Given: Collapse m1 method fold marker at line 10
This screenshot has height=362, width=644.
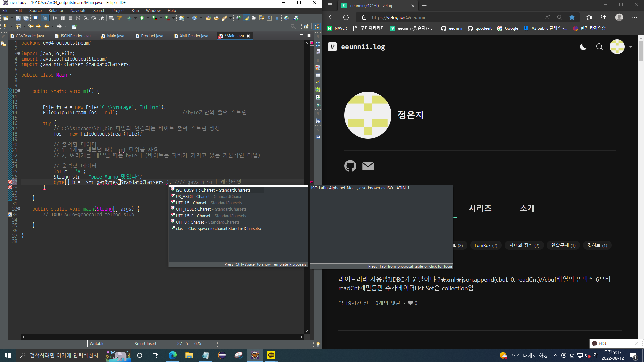Looking at the screenshot, I should click(x=19, y=91).
